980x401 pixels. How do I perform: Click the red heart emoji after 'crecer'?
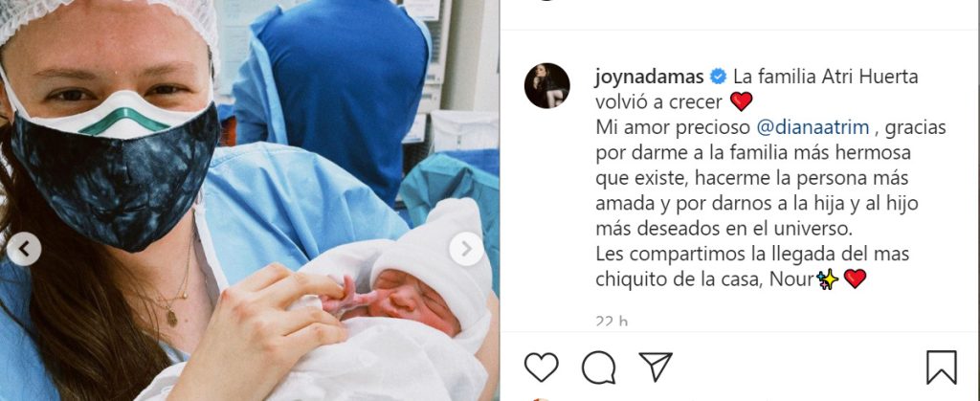click(742, 101)
